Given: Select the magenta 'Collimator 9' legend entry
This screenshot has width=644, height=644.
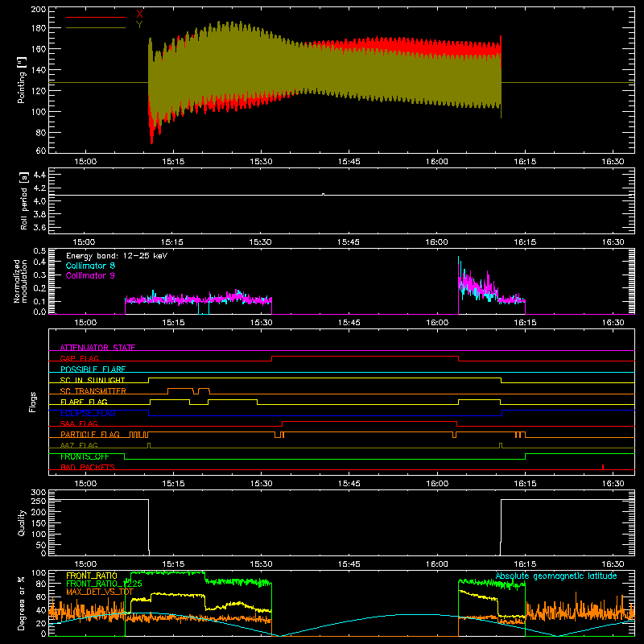Looking at the screenshot, I should [90, 275].
